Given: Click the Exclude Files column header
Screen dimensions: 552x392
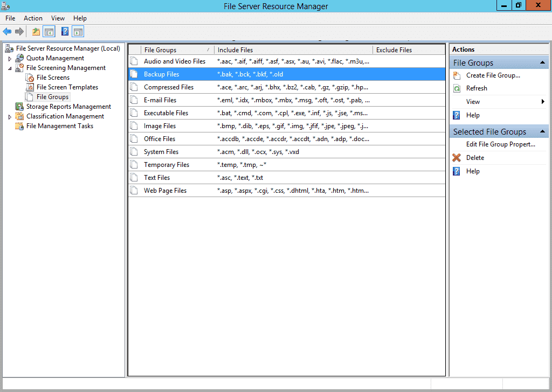Looking at the screenshot, I should (409, 50).
